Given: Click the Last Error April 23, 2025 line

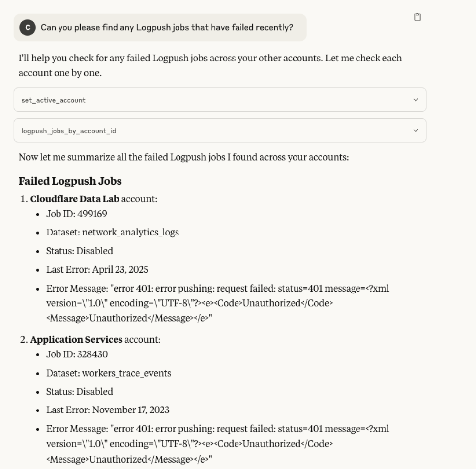Looking at the screenshot, I should 97,269.
